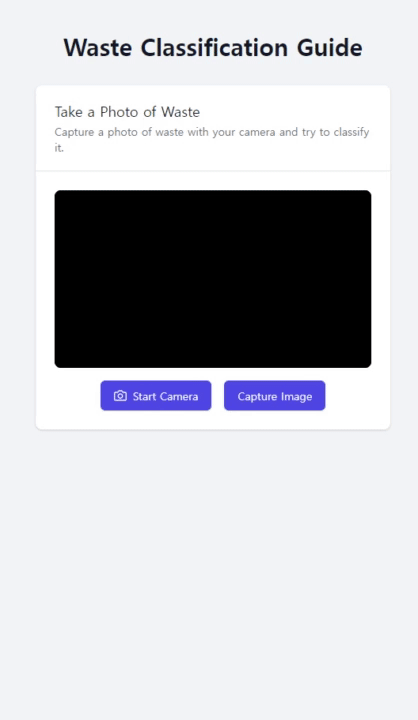
Task: Select the 'Take a Photo of Waste' heading
Action: click(127, 112)
